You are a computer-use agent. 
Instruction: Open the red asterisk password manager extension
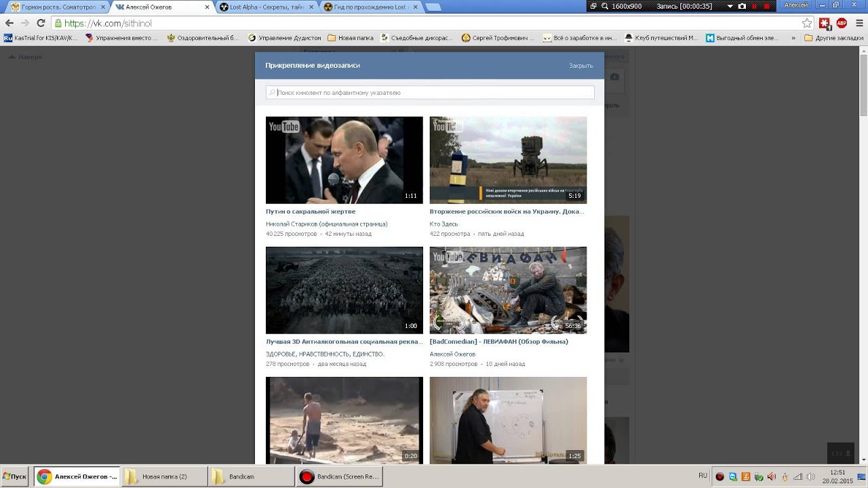tap(825, 23)
